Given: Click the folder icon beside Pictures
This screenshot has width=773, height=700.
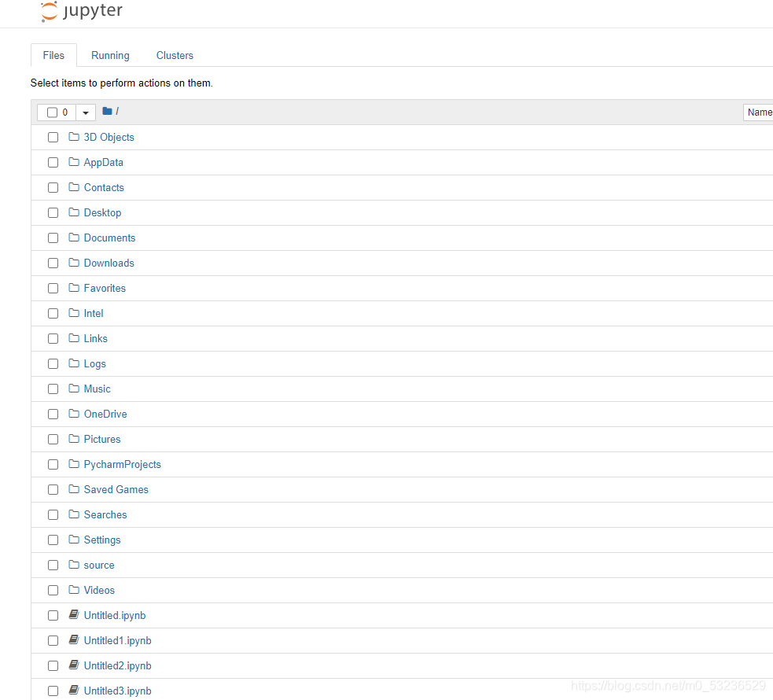Looking at the screenshot, I should click(x=74, y=438).
